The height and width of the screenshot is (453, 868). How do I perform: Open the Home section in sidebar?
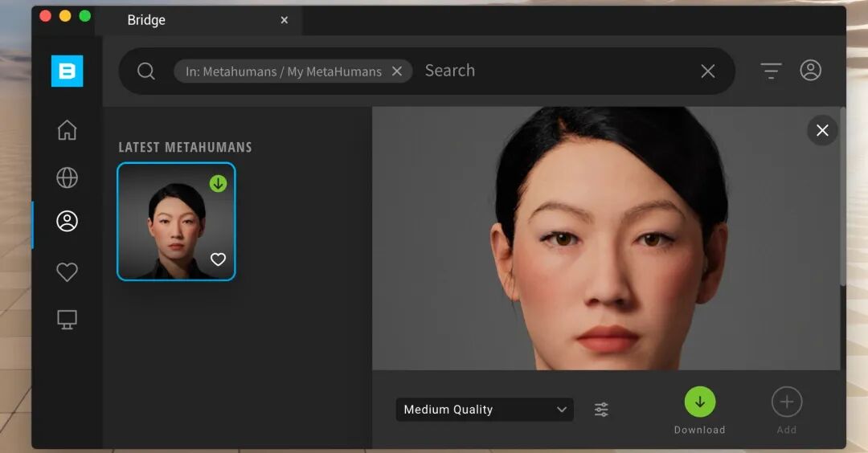click(67, 130)
